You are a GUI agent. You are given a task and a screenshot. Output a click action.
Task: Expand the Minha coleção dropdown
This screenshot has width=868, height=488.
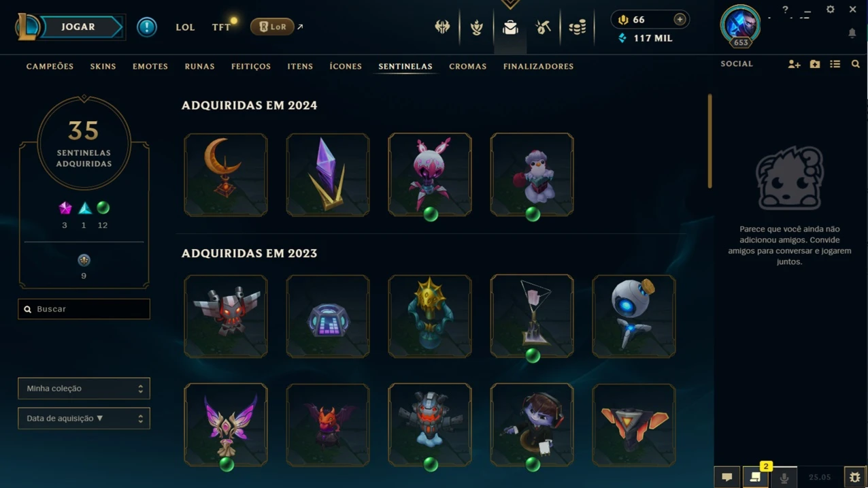point(84,389)
